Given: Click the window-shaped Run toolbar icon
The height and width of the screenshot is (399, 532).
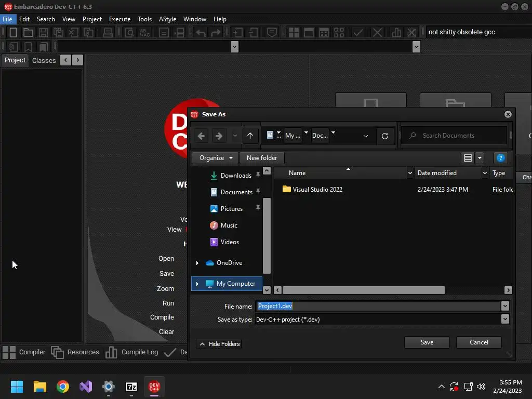Looking at the screenshot, I should tap(309, 33).
